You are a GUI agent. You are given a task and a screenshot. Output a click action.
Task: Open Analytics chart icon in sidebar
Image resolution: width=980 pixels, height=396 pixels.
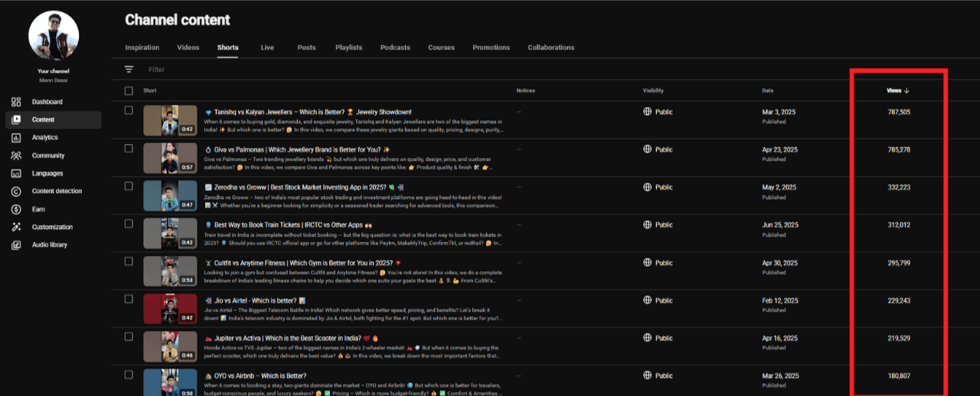click(x=16, y=138)
